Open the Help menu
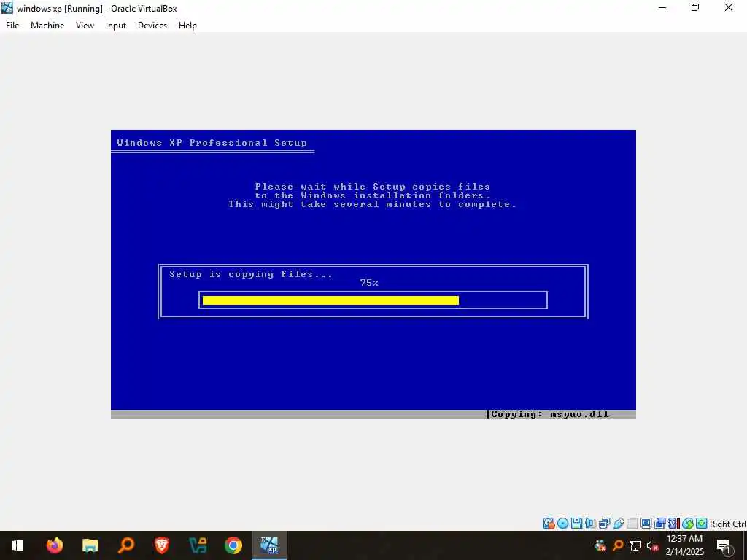Viewport: 747px width, 560px height. (187, 26)
